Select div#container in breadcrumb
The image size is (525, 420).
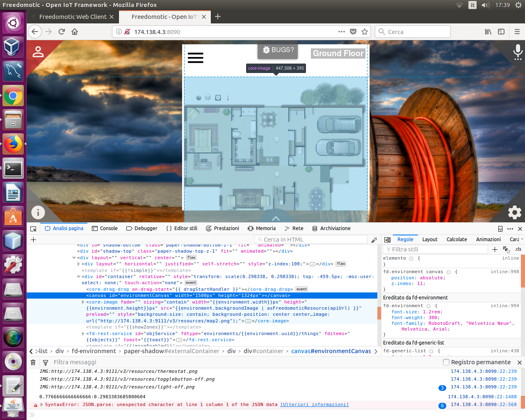point(263,351)
